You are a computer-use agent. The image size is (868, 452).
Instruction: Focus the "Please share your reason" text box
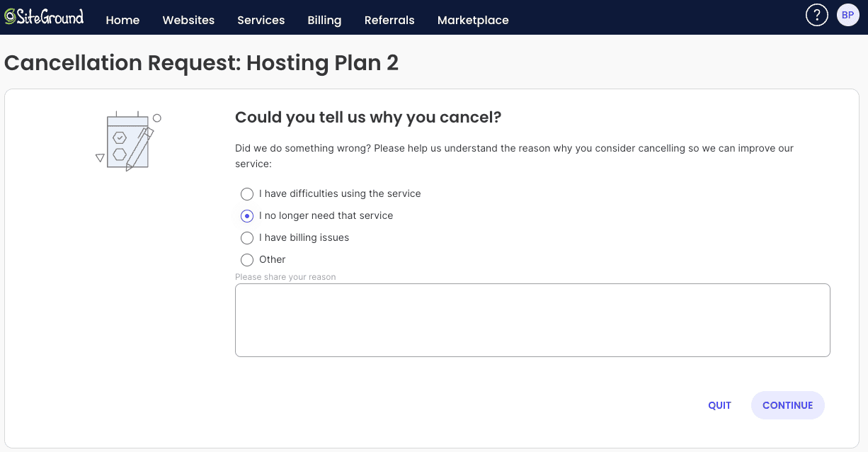(532, 320)
